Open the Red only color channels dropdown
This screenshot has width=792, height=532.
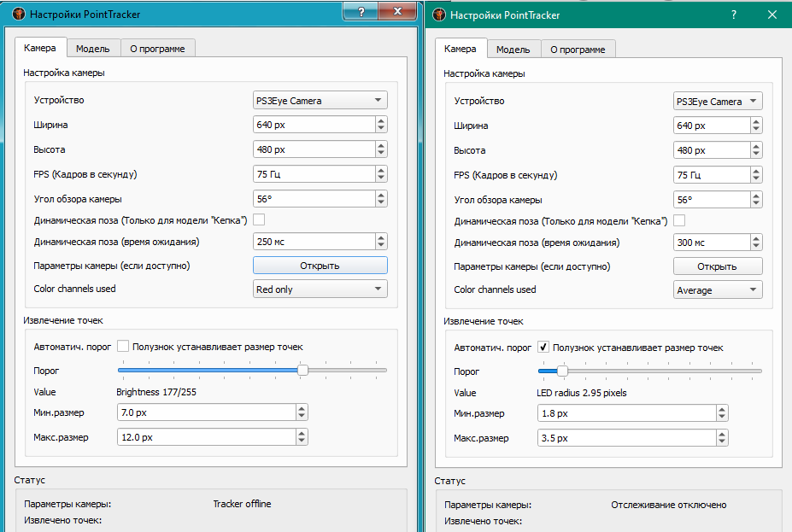(x=320, y=289)
